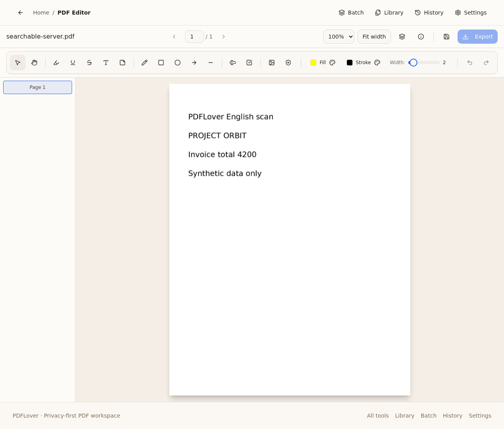Select the rectangle shape tool

[x=161, y=63]
